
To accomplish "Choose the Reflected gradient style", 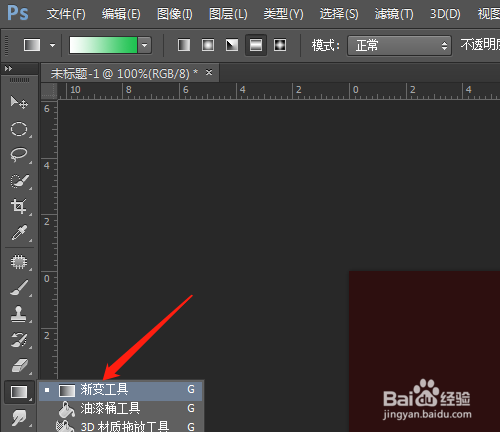I will [x=256, y=45].
